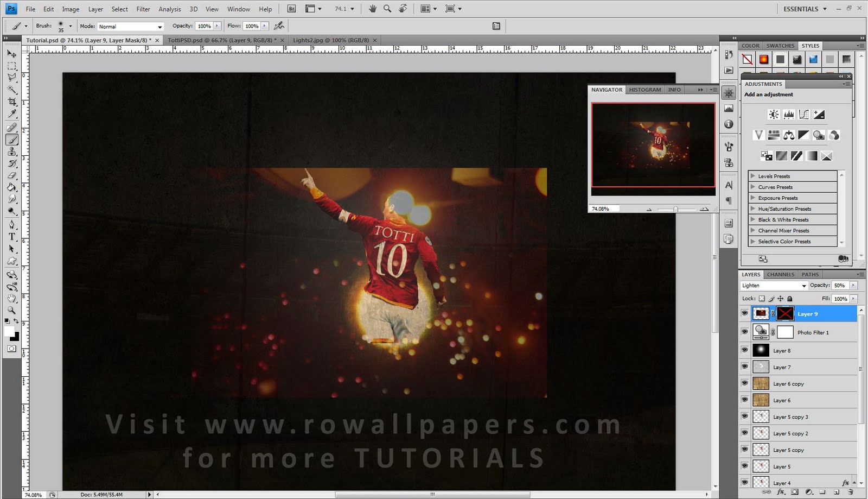The height and width of the screenshot is (499, 868).
Task: Select the Hand tool in toolbox
Action: point(11,298)
